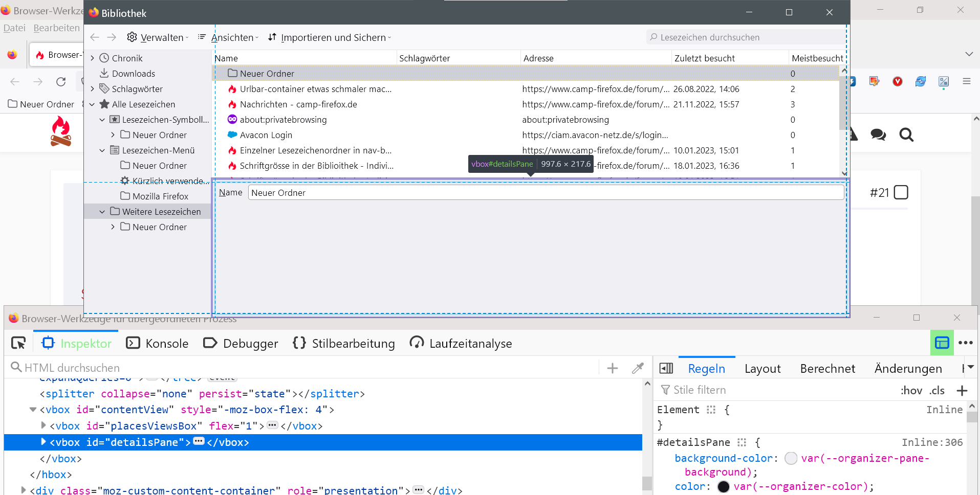Image resolution: width=980 pixels, height=495 pixels.
Task: Check the post #21 checkbox
Action: click(x=901, y=193)
